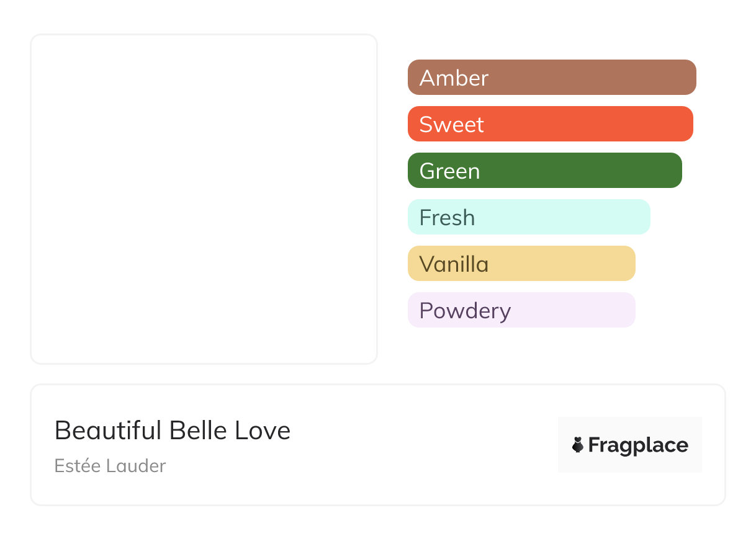Screen dimensions: 756x536
Task: Click the "Fresh" text label
Action: [447, 218]
